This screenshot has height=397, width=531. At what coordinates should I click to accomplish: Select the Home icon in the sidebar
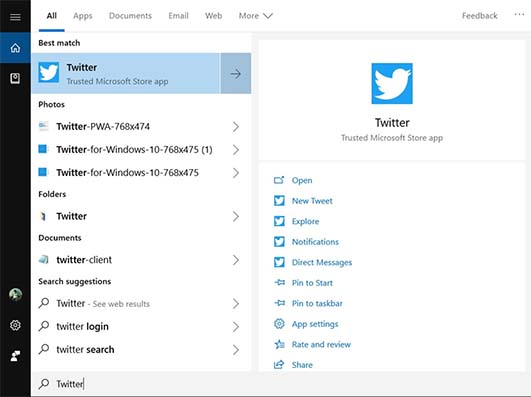click(x=15, y=48)
